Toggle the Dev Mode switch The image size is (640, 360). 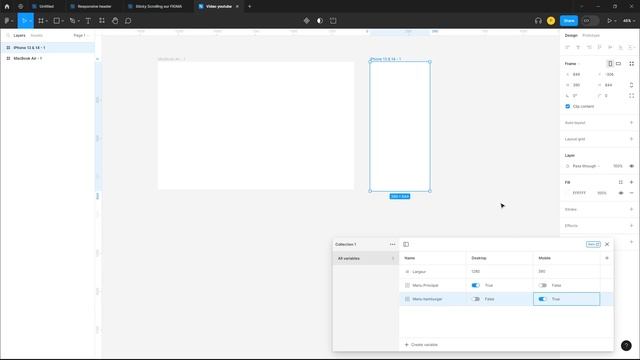(x=590, y=20)
